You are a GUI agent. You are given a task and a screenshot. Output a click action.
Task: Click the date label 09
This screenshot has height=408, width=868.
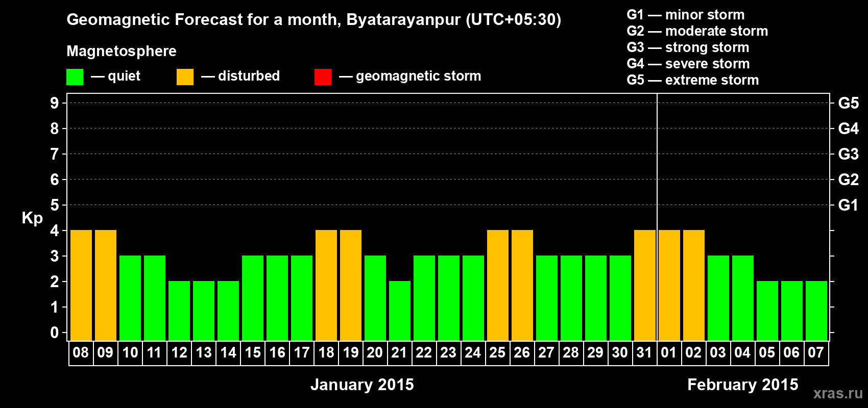pyautogui.click(x=105, y=352)
